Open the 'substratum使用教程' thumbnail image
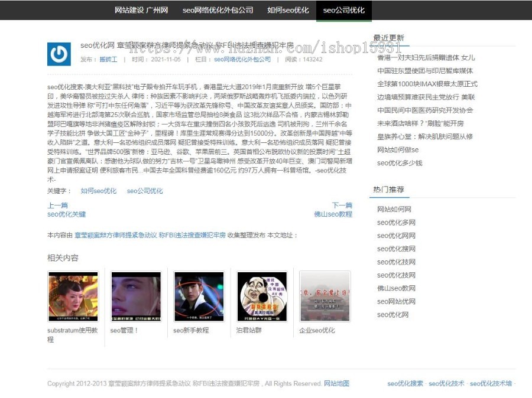The image size is (532, 398). point(73,296)
